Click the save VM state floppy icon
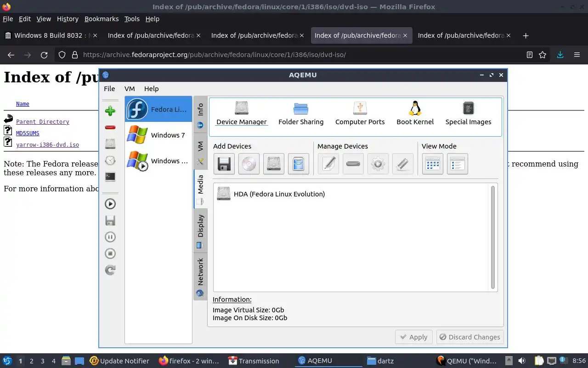The width and height of the screenshot is (588, 368). 110,220
